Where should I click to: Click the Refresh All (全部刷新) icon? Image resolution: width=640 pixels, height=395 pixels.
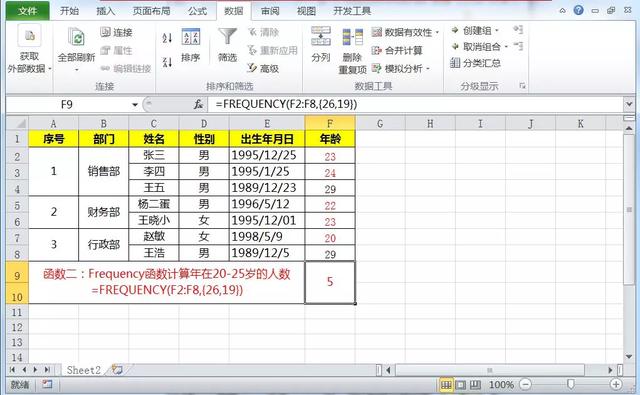pyautogui.click(x=76, y=38)
